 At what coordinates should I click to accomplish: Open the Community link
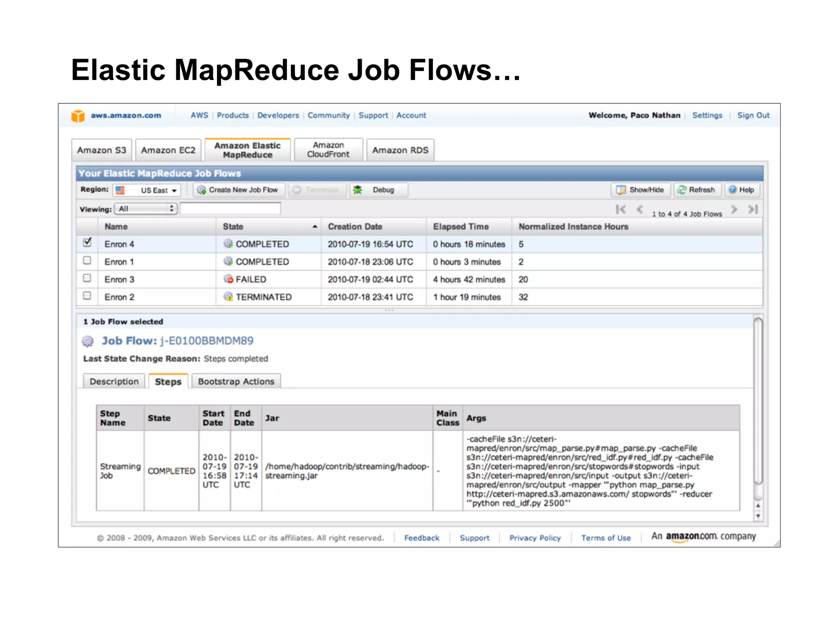pos(329,115)
